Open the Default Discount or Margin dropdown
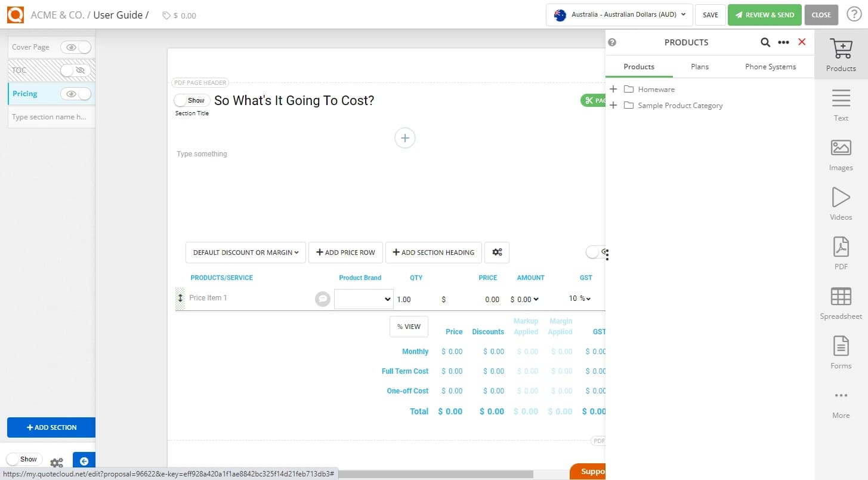 click(x=245, y=253)
